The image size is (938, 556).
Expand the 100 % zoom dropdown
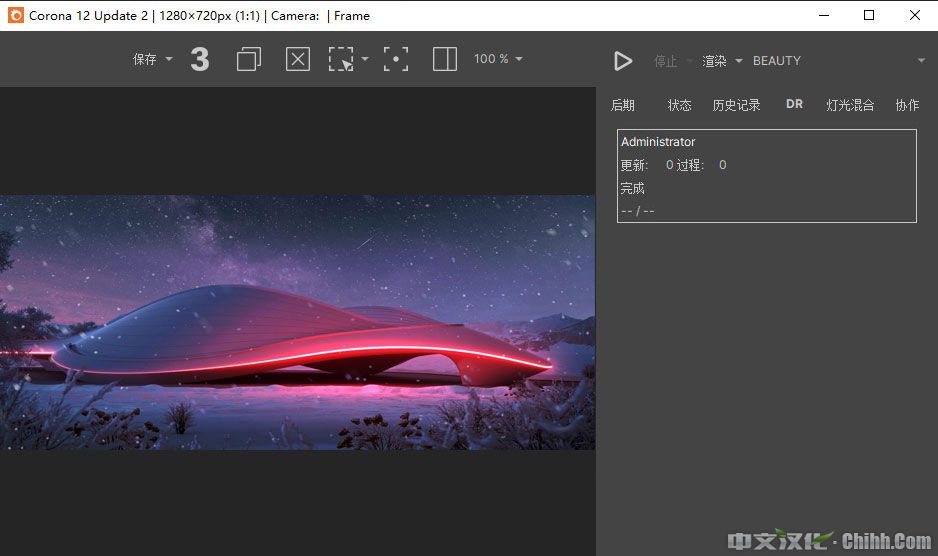(x=498, y=60)
